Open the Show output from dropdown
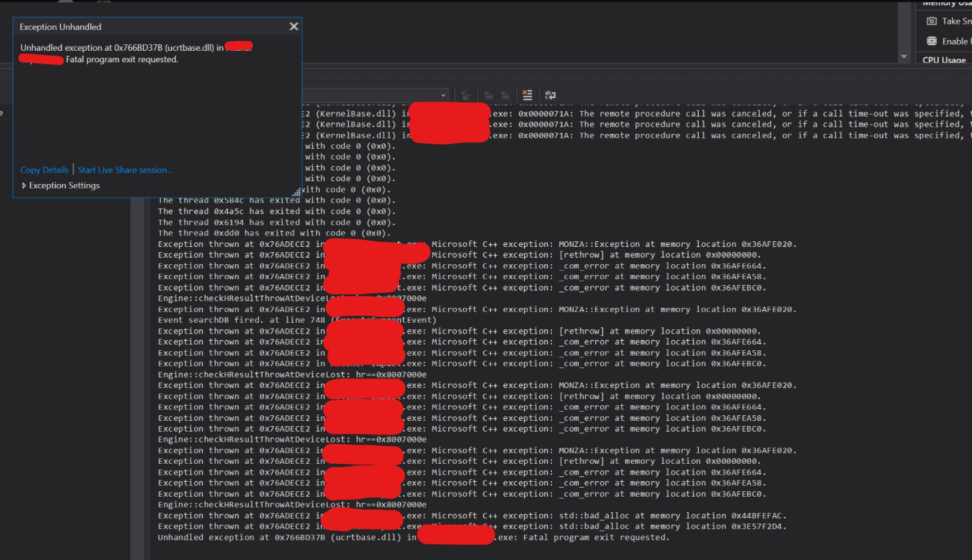 click(x=444, y=94)
